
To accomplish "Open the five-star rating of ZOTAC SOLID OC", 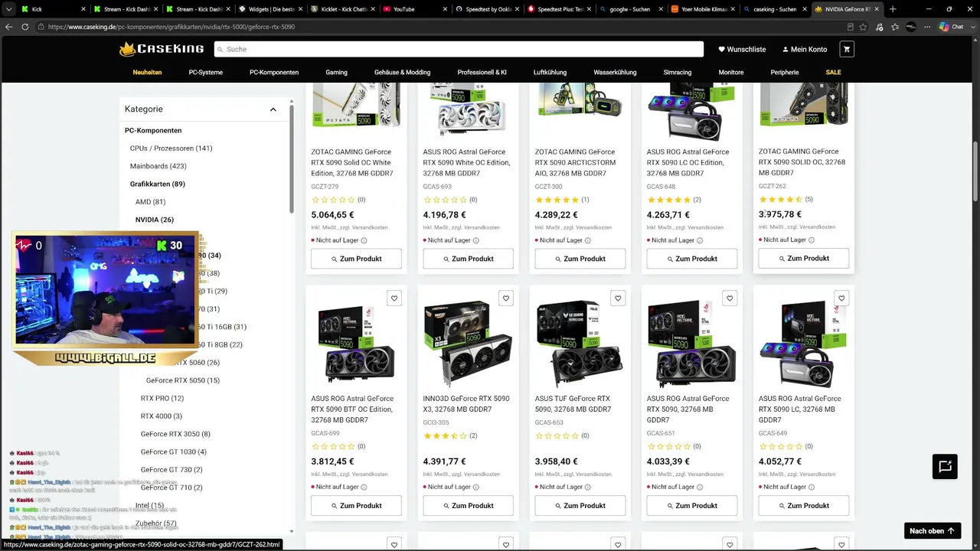I will click(781, 200).
